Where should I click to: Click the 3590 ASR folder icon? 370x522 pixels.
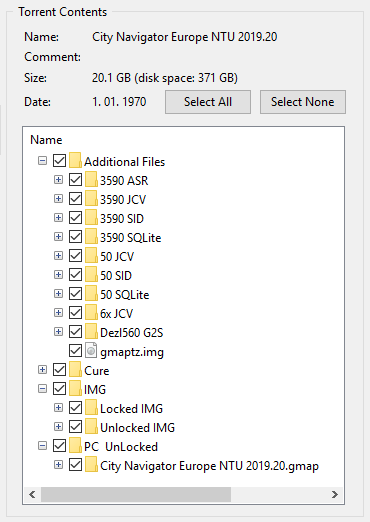[91, 179]
